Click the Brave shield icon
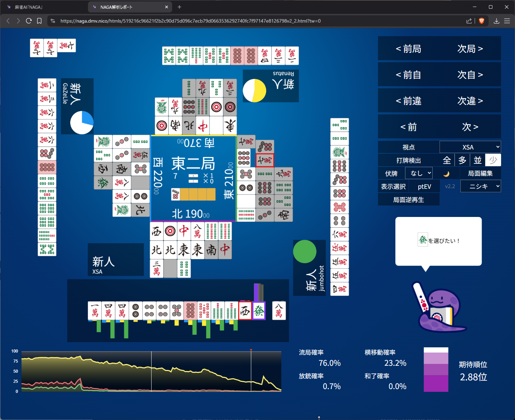 click(x=482, y=21)
